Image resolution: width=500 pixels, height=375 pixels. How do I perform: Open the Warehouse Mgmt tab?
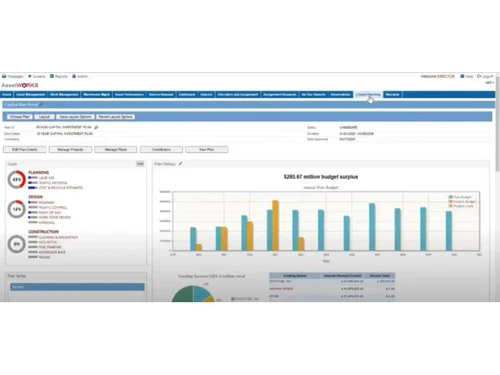(96, 95)
